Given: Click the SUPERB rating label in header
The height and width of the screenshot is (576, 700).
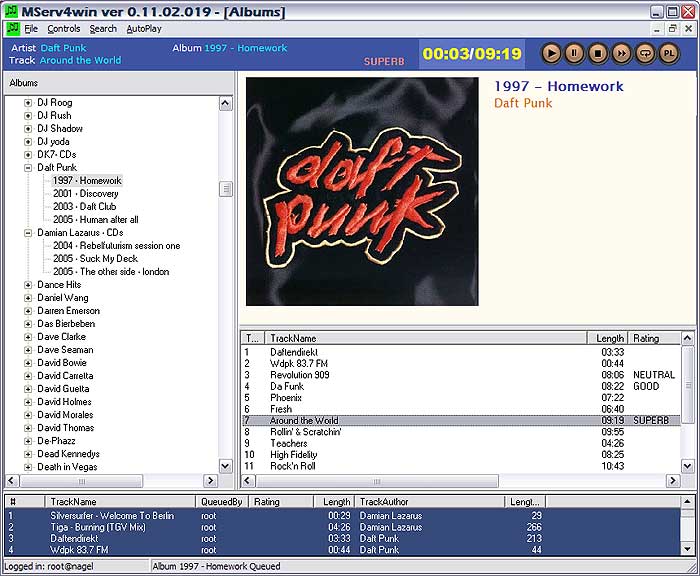Looking at the screenshot, I should tap(384, 61).
